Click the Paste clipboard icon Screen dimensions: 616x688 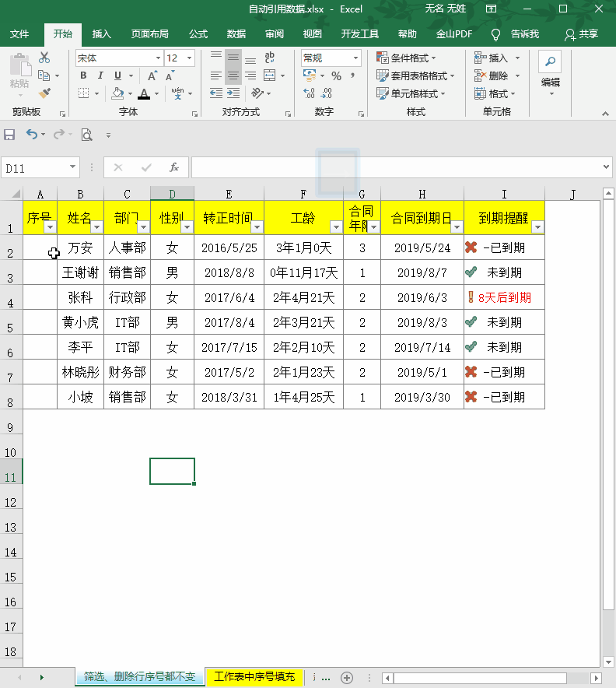coord(19,66)
